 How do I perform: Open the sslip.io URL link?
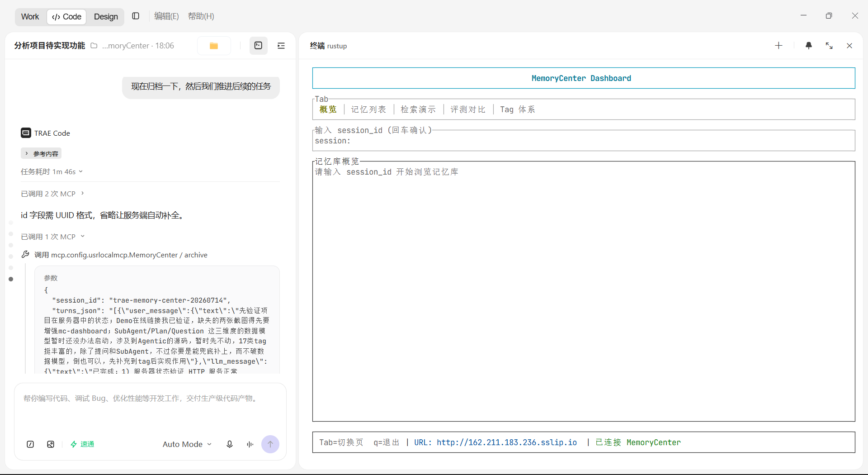[507, 442]
